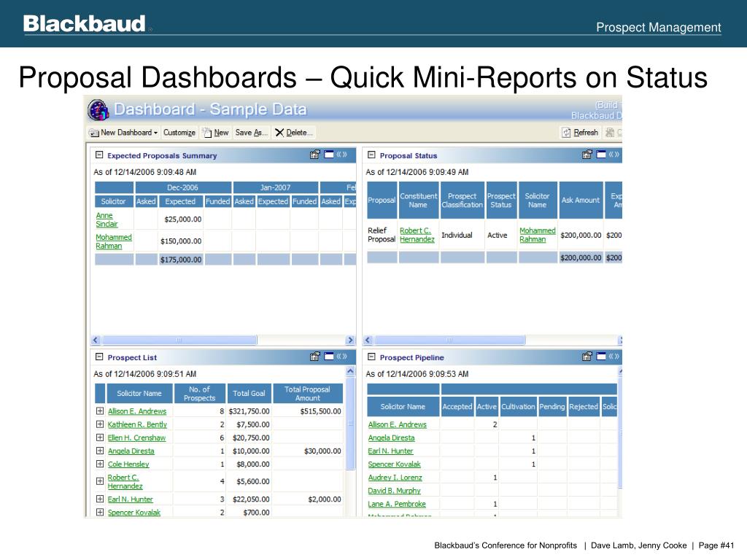
Task: Click the Delete... toolbar button
Action: coord(294,133)
